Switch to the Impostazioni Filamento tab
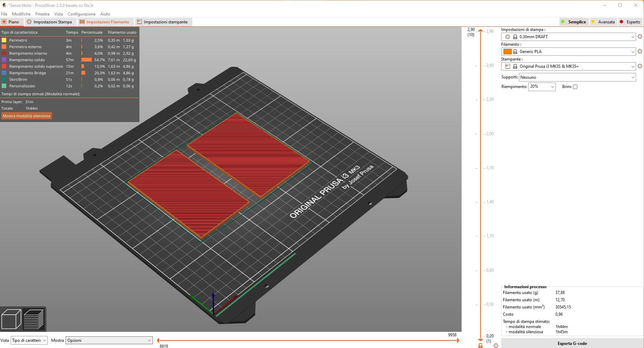The width and height of the screenshot is (644, 348). (x=105, y=22)
